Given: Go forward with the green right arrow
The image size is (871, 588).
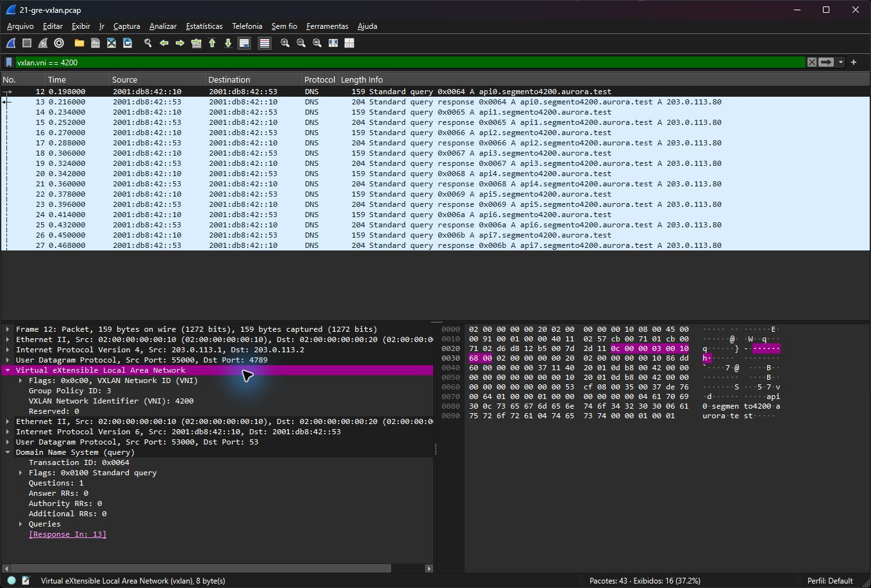Looking at the screenshot, I should click(180, 43).
